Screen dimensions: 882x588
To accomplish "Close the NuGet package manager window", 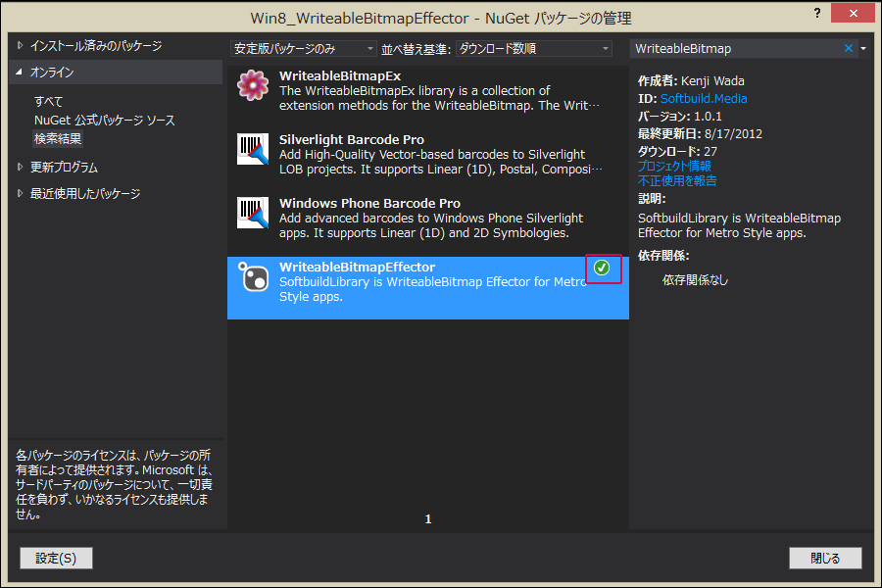I will coord(853,13).
